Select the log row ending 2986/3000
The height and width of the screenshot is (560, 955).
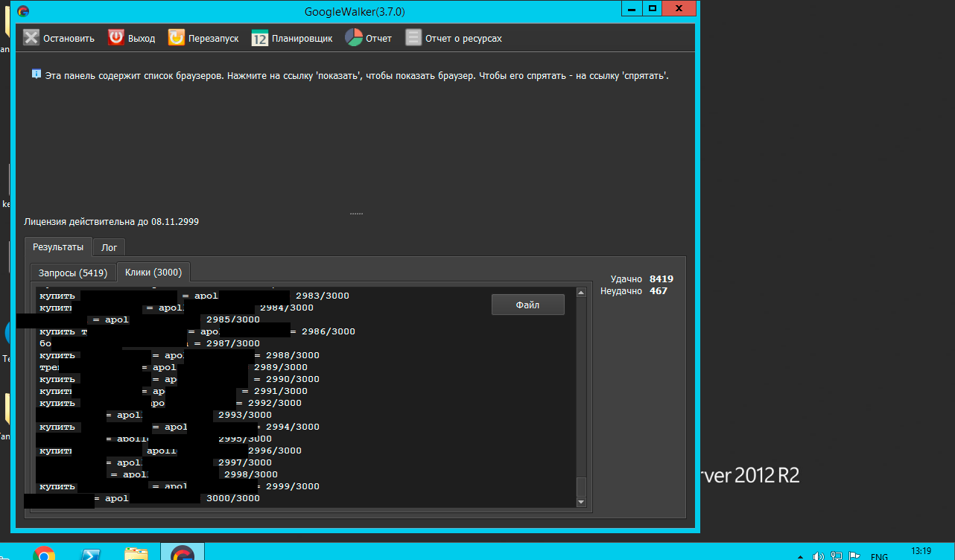click(x=197, y=331)
